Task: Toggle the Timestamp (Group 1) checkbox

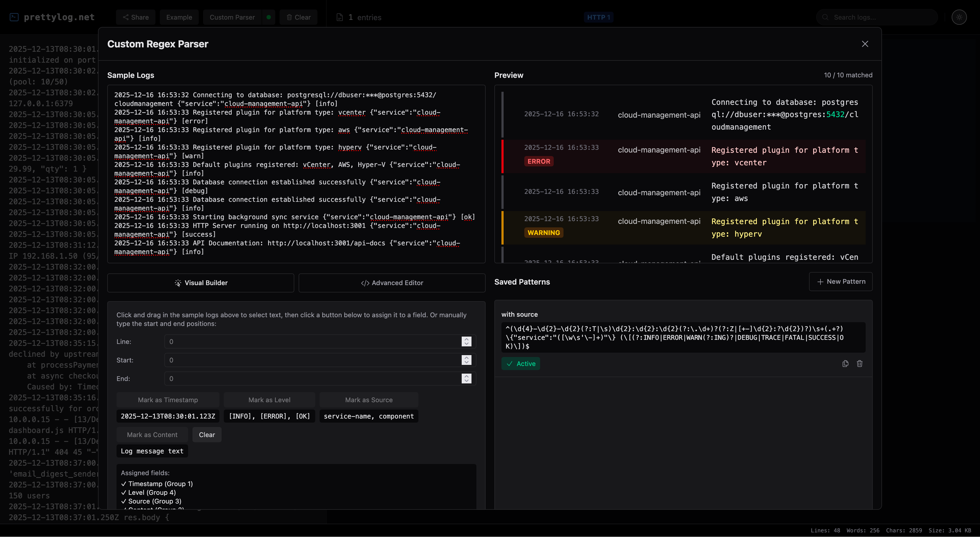Action: (x=123, y=484)
